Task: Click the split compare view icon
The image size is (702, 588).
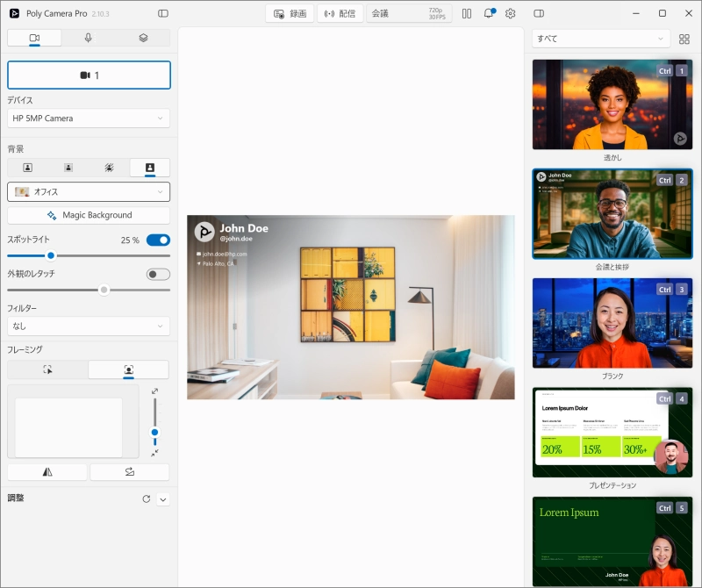Action: (x=467, y=13)
